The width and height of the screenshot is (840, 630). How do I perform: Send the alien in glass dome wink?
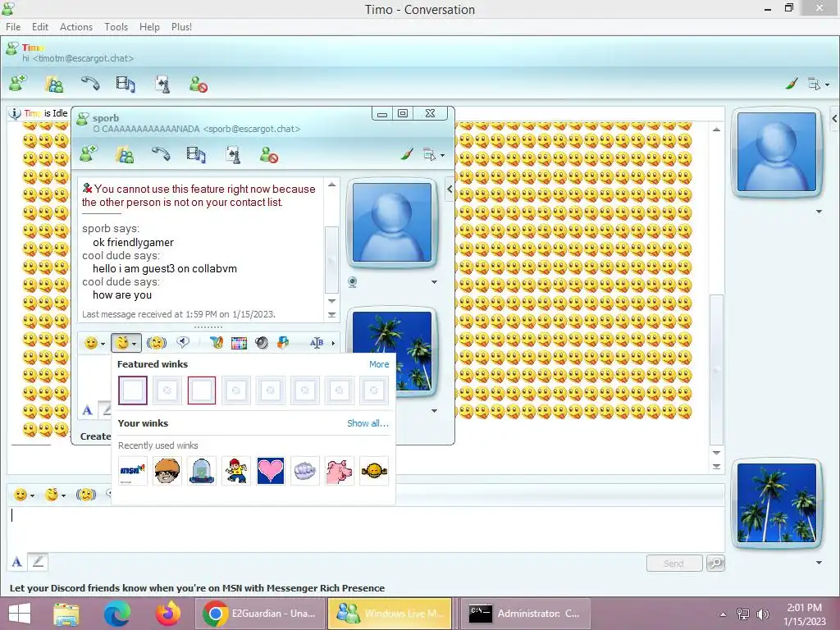click(x=202, y=471)
